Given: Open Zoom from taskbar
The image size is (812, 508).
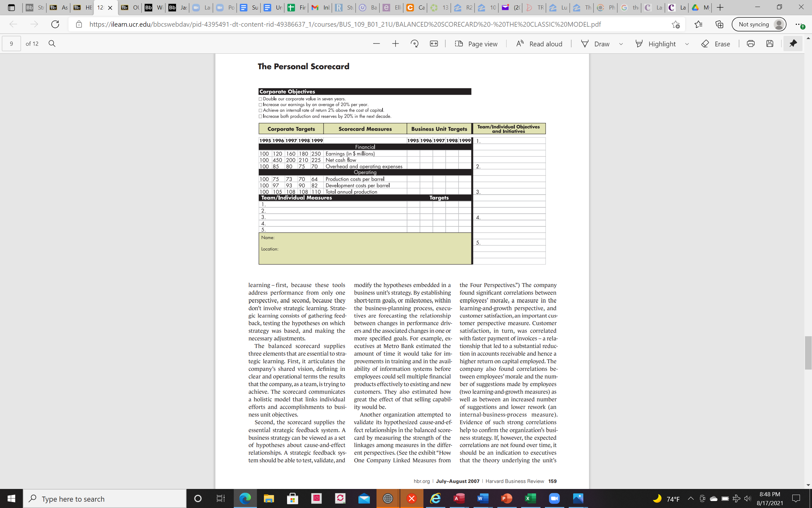Looking at the screenshot, I should click(x=554, y=498).
